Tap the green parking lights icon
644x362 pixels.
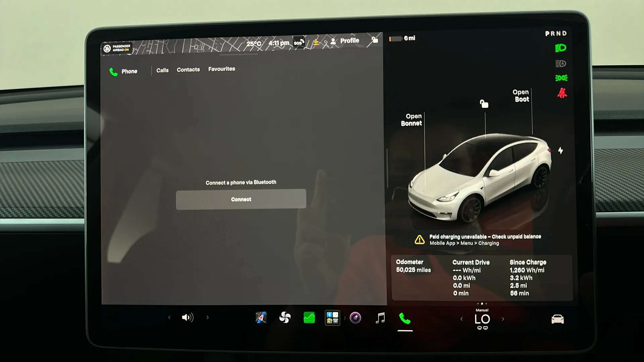pyautogui.click(x=561, y=78)
